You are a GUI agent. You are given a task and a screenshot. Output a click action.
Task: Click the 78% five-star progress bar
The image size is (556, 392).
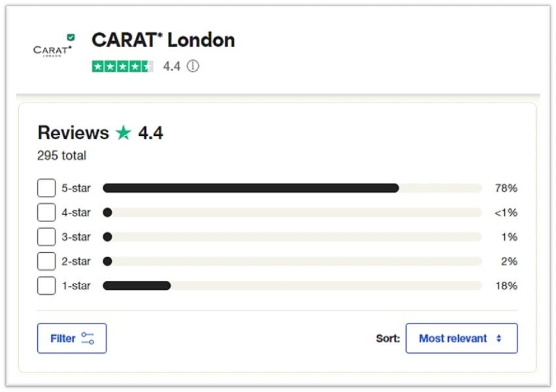coord(252,188)
